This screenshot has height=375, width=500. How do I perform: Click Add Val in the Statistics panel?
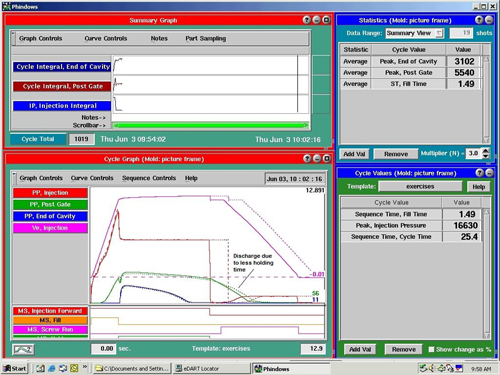[354, 154]
